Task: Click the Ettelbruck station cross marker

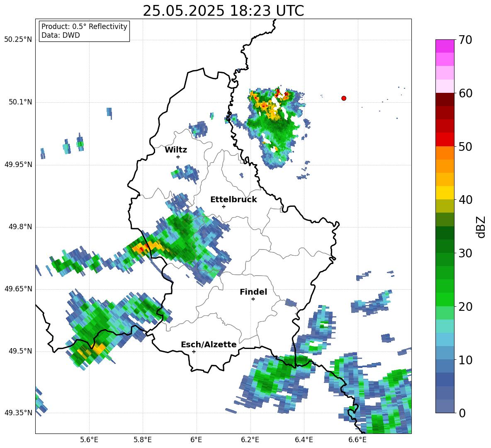Action: pyautogui.click(x=224, y=206)
